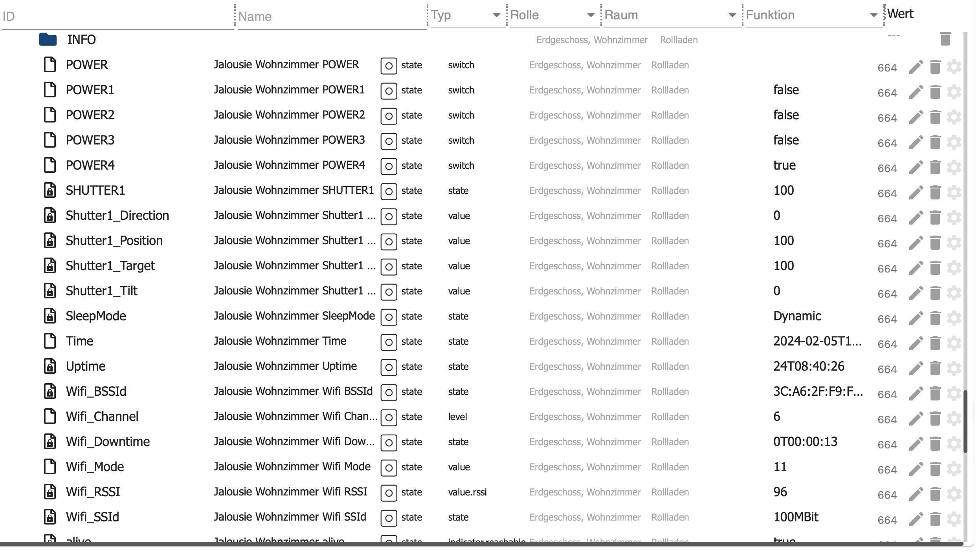980x552 pixels.
Task: Click trash icon on INFO folder row
Action: (945, 39)
